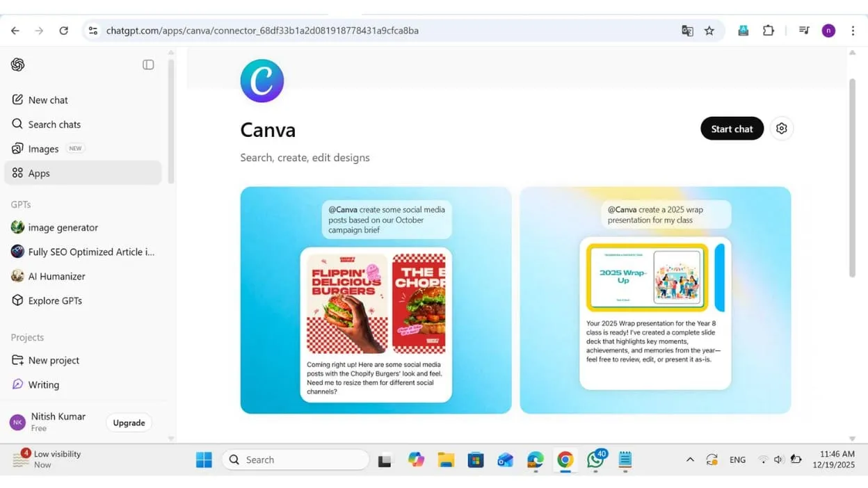The height and width of the screenshot is (488, 868).
Task: Open the Windows Start menu
Action: click(204, 460)
